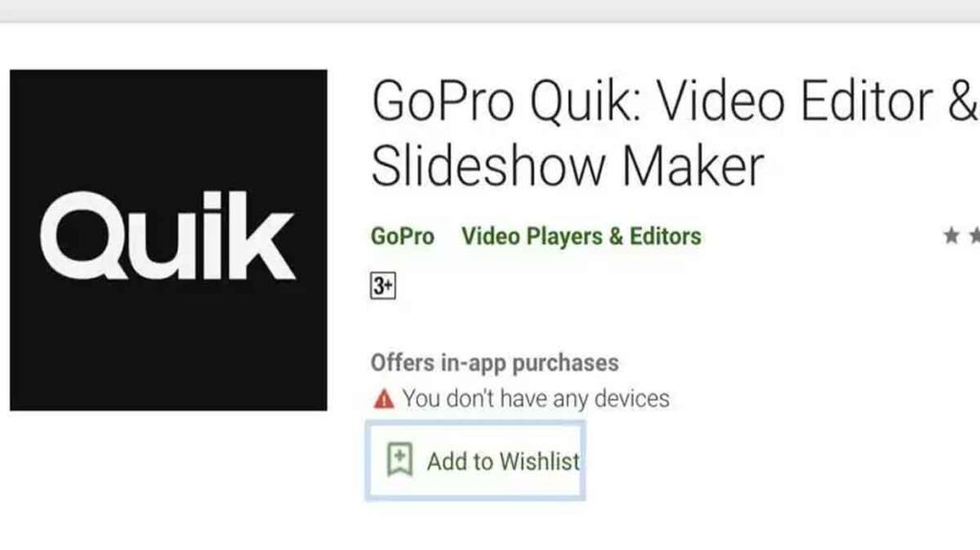Click the word "Maker" in the title
Viewport: 980px width, 550px height.
tap(693, 166)
